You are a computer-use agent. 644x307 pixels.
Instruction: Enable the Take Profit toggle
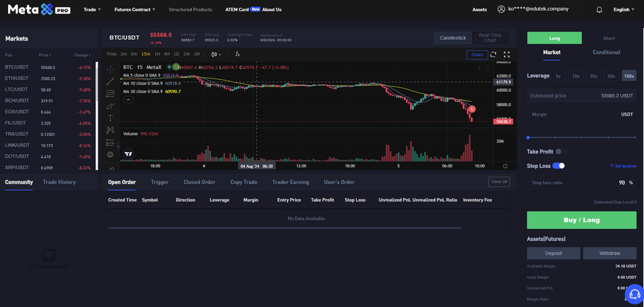[x=558, y=151]
